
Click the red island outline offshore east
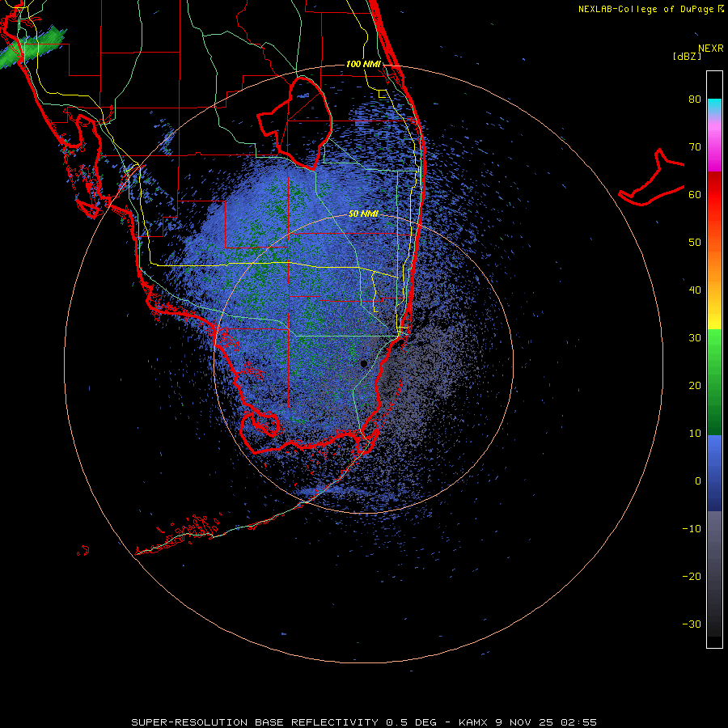tap(652, 179)
